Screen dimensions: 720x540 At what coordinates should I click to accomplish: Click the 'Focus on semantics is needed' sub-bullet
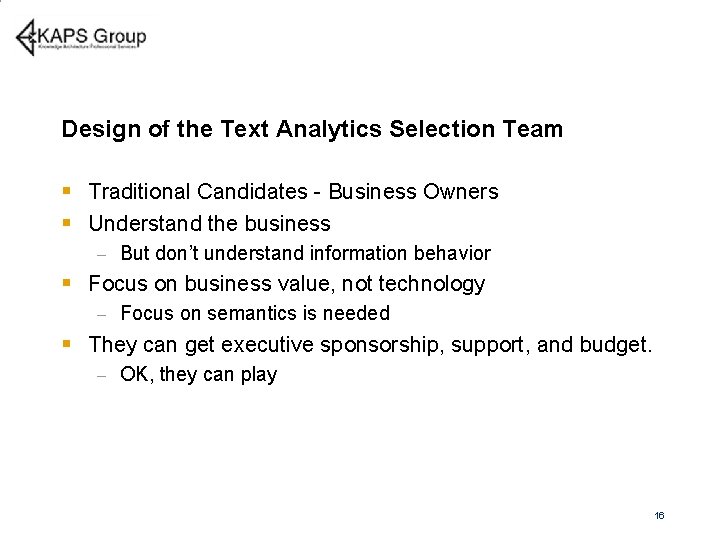click(254, 313)
